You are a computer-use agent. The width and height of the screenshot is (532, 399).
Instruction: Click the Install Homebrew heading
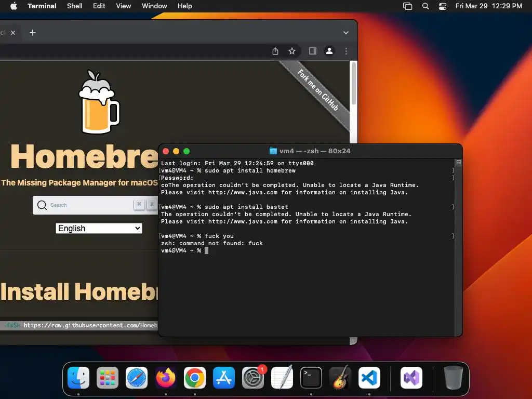point(79,292)
